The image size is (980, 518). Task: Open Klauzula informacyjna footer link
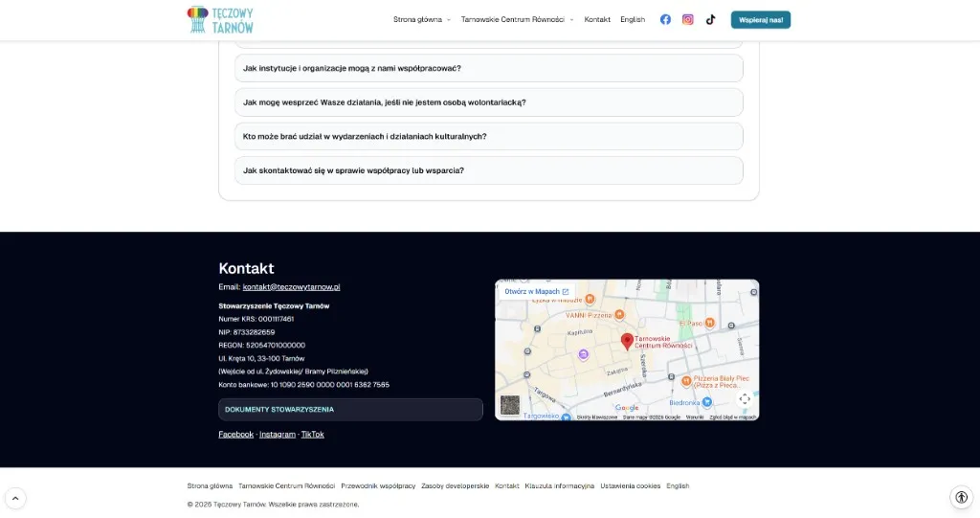point(559,486)
